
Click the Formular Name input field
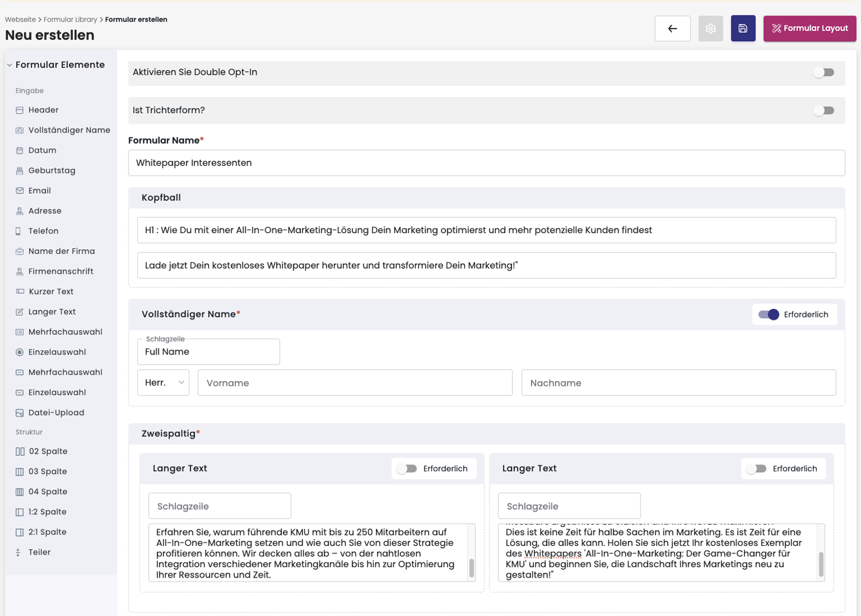[486, 163]
